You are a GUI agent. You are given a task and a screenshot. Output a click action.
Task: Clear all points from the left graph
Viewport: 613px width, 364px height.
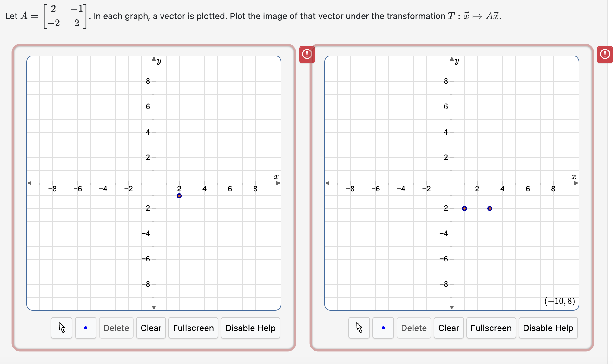pos(151,328)
